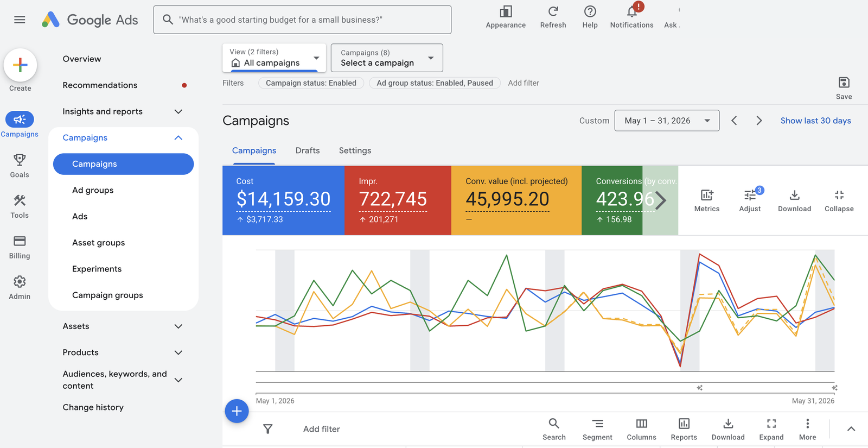Click the blue floating plus button

pos(237,411)
